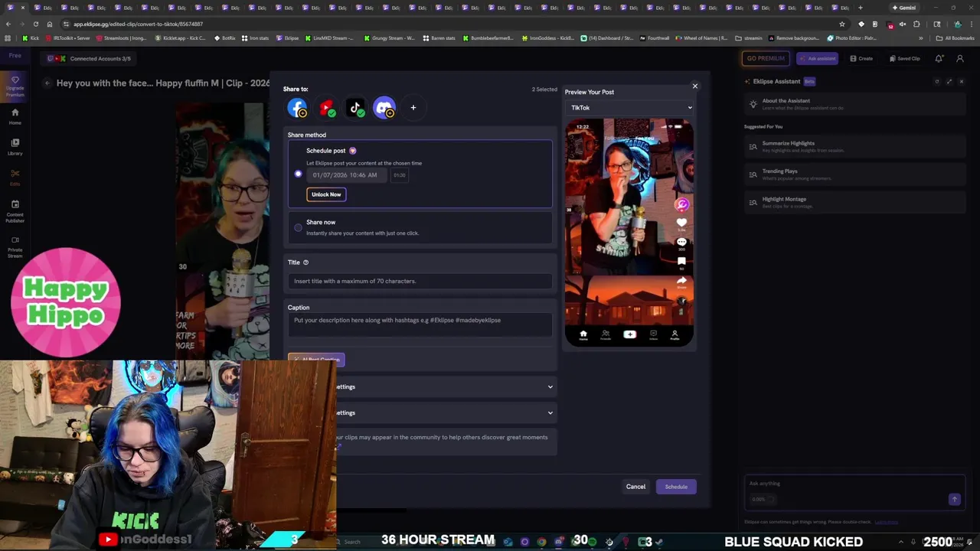Select the TikTok share destination icon
This screenshot has height=551, width=980.
click(x=356, y=108)
